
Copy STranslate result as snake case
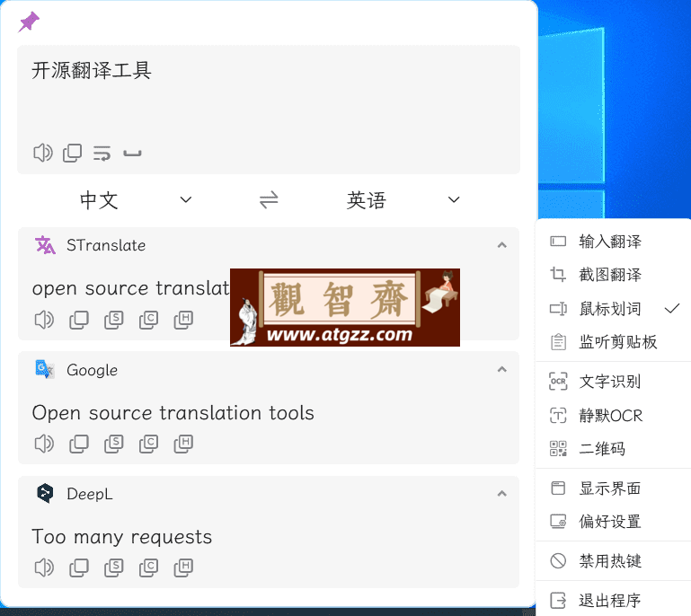pos(114,320)
